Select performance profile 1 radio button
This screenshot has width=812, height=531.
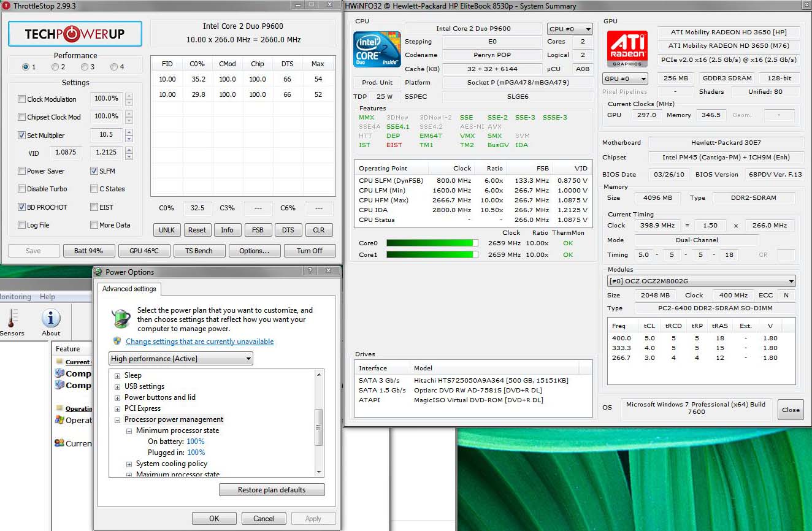[x=26, y=67]
